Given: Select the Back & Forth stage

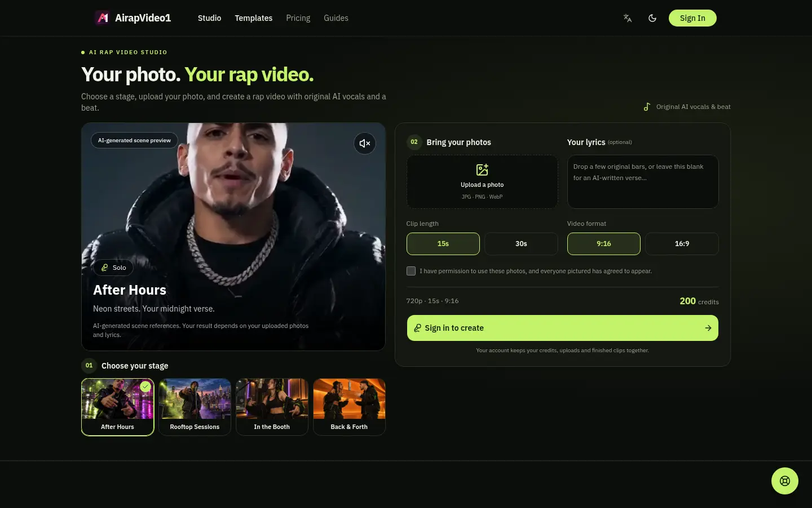Looking at the screenshot, I should click(x=350, y=407).
